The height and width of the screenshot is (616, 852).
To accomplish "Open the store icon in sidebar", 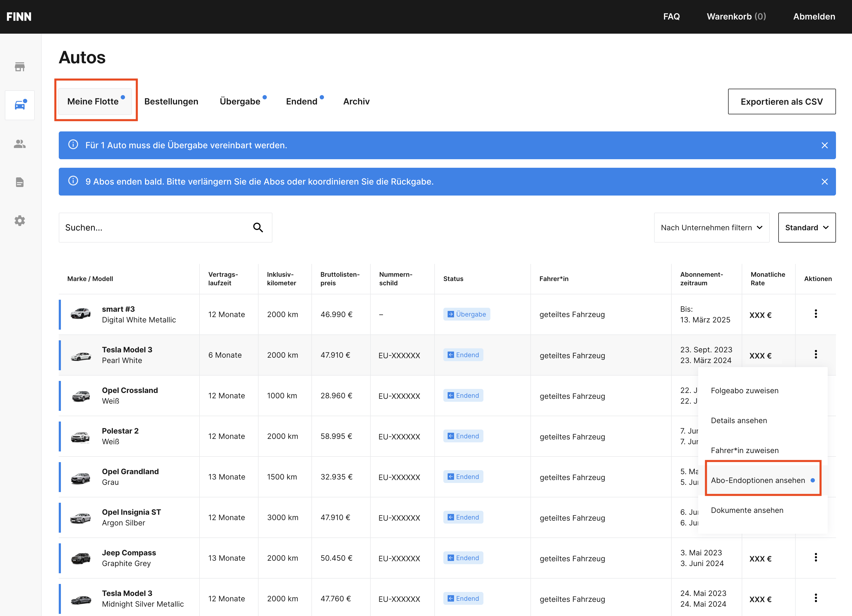I will pos(19,67).
